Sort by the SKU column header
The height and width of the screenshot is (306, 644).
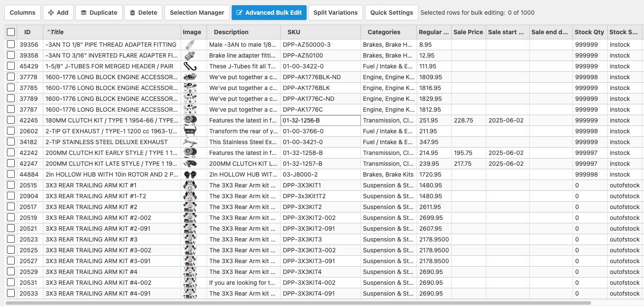320,32
